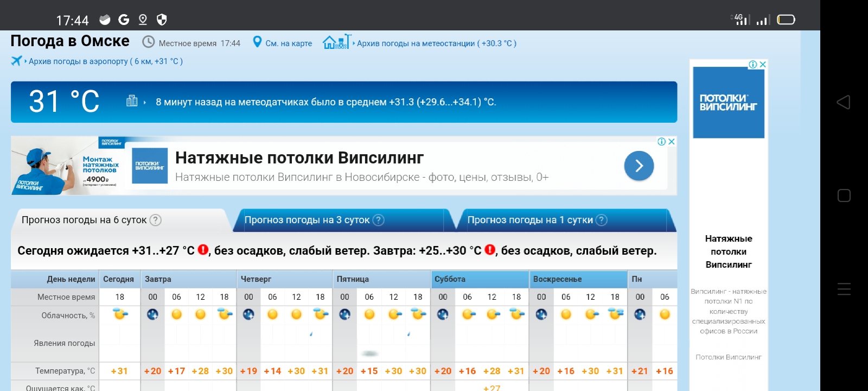Screen dimensions: 868x391
Task: Tap the Android recent apps menu button
Action: tap(844, 289)
